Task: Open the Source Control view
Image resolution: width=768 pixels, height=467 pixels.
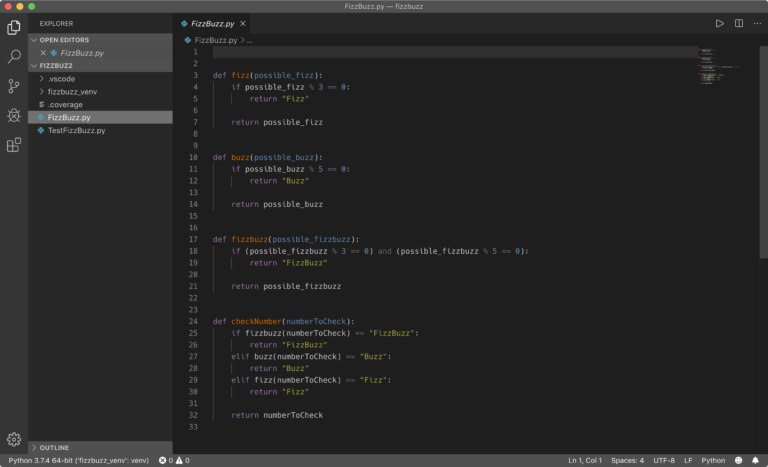Action: click(14, 86)
